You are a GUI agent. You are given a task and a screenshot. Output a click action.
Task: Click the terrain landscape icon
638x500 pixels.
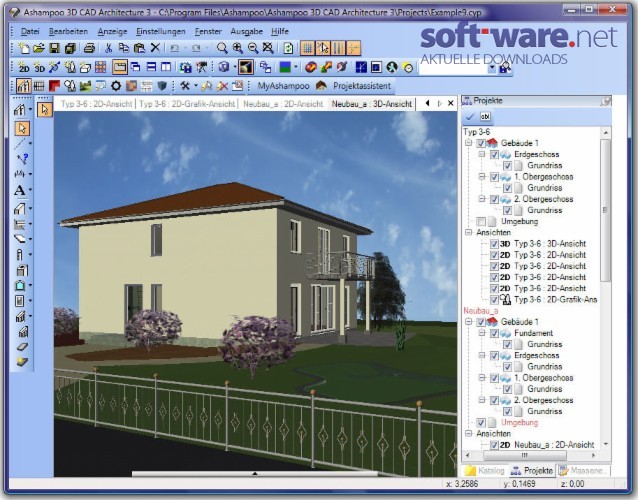85,86
